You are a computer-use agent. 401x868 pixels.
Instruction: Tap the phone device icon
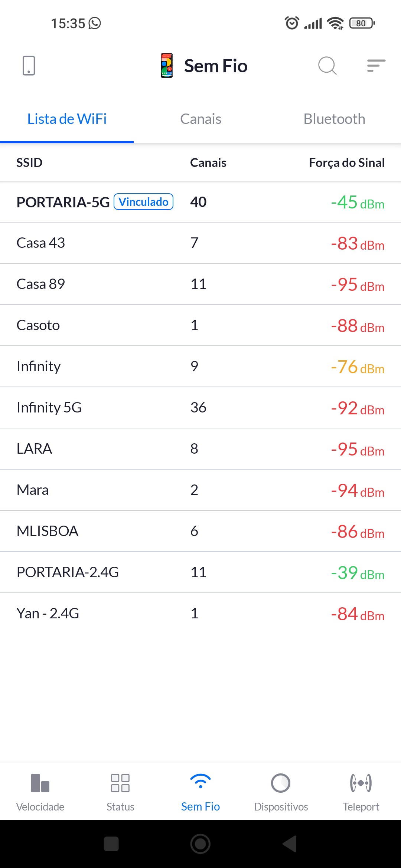29,66
